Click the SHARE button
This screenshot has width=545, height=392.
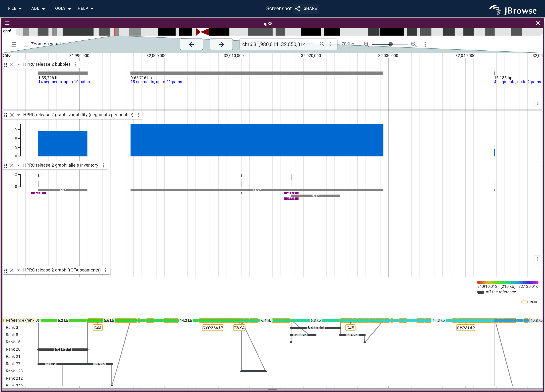click(x=306, y=8)
